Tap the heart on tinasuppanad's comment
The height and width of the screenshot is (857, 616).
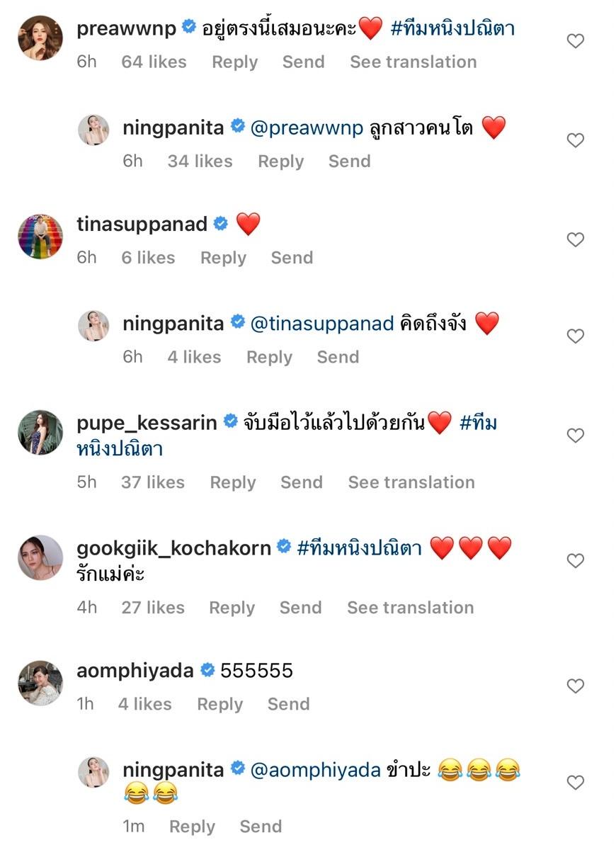tap(576, 240)
